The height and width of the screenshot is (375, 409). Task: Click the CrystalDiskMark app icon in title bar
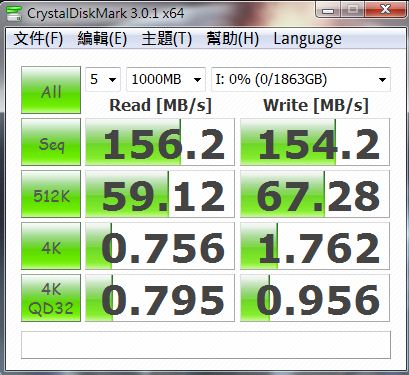[14, 14]
